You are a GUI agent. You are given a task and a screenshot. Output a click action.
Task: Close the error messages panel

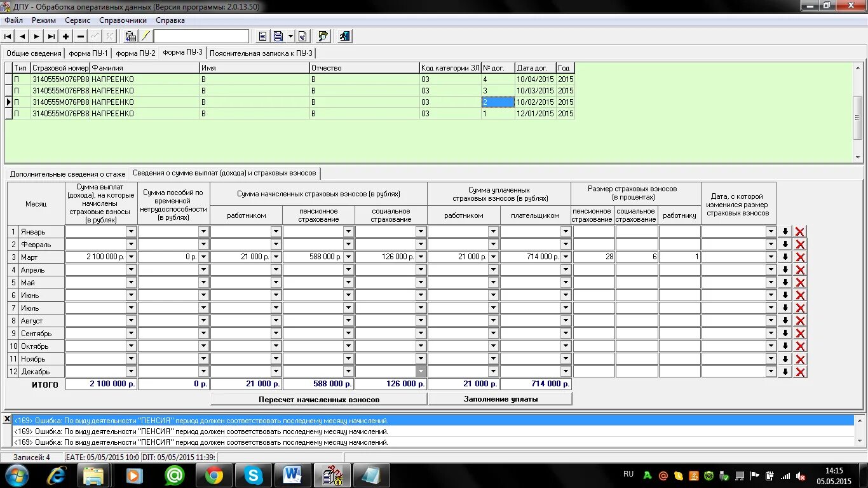[7, 419]
